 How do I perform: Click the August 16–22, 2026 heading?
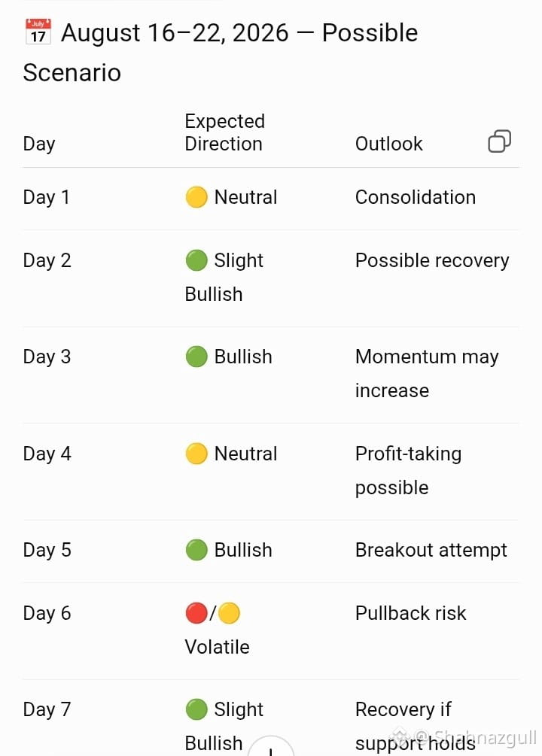click(x=221, y=52)
